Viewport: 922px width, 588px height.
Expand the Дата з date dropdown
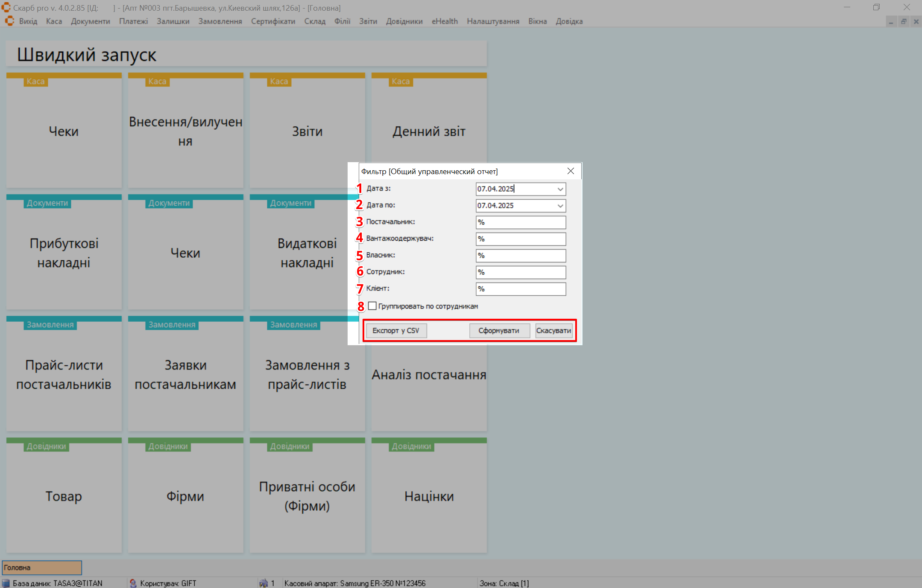[560, 189]
